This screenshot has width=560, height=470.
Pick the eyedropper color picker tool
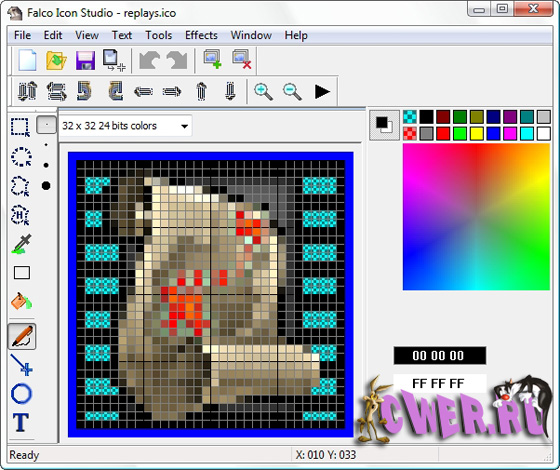coord(21,244)
